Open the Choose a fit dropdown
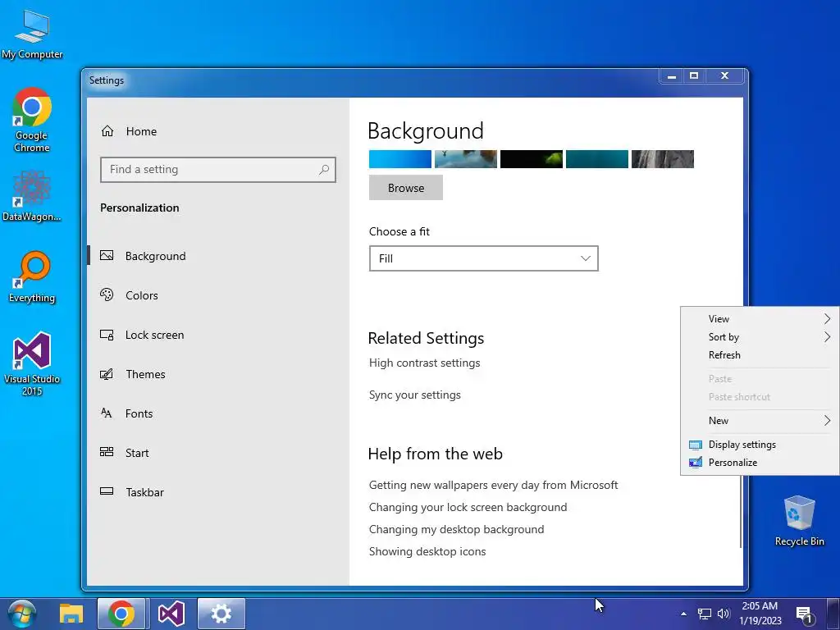 (x=484, y=258)
